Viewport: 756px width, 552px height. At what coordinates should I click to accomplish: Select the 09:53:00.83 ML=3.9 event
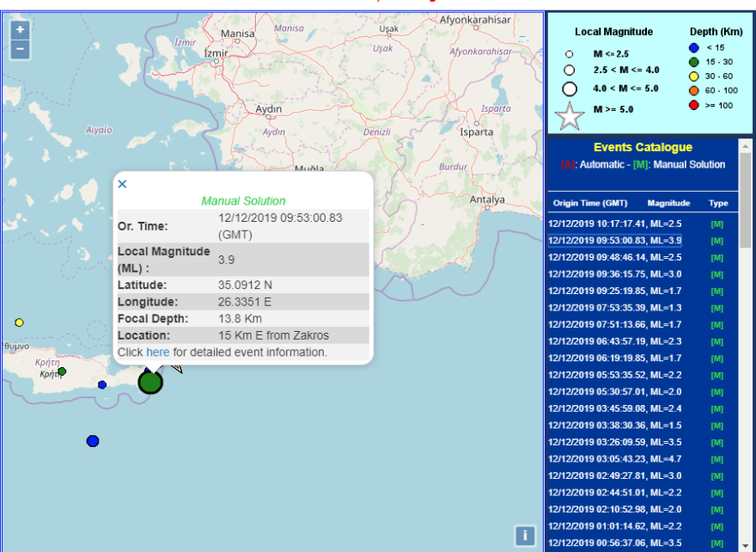(614, 241)
